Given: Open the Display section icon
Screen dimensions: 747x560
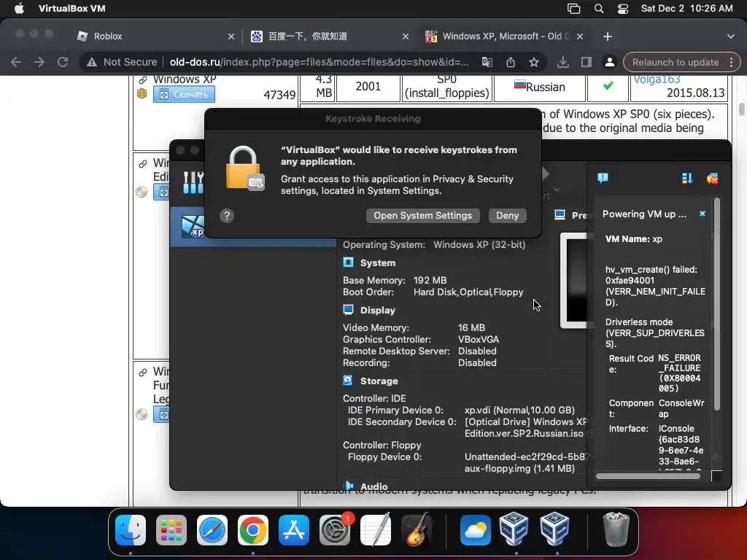Looking at the screenshot, I should pyautogui.click(x=348, y=310).
